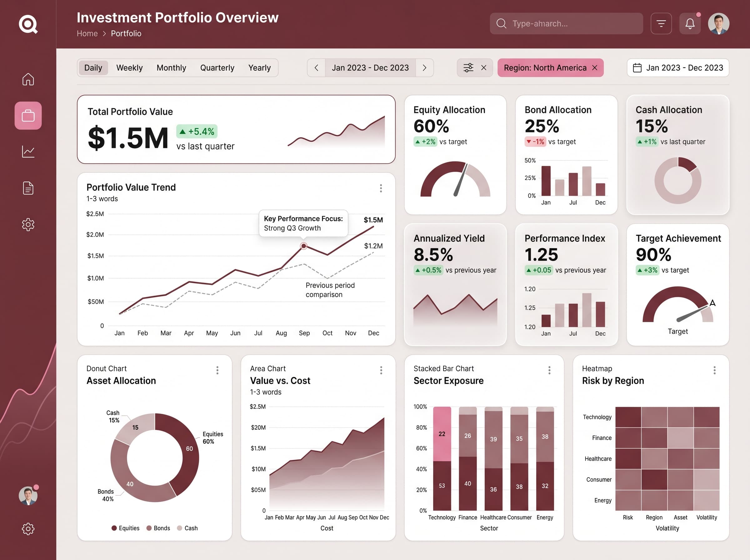
Task: Click the Equity Allocation gauge
Action: 455,179
